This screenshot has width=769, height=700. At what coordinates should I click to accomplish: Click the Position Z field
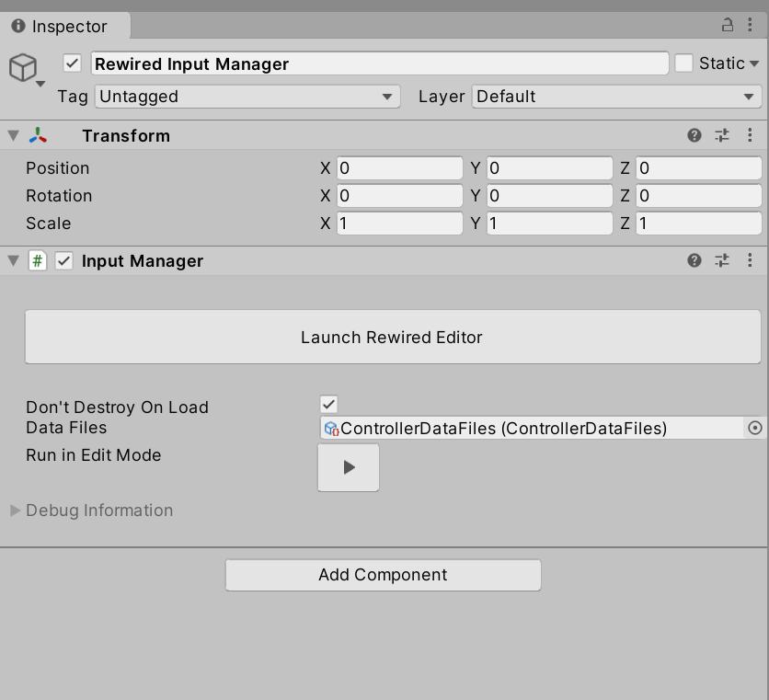699,168
